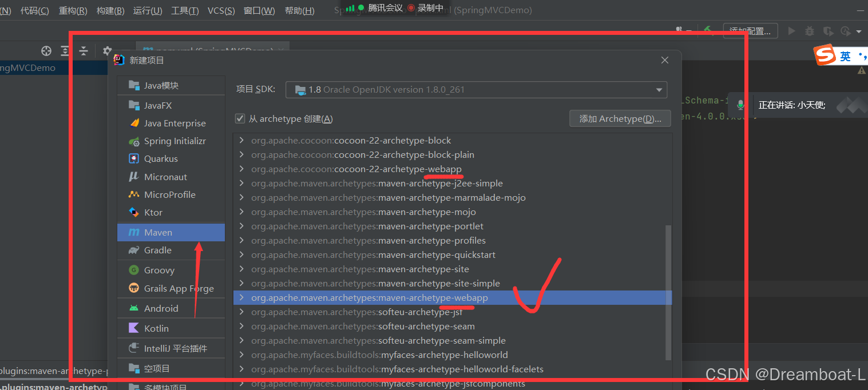868x390 pixels.
Task: Choose the Android robot icon
Action: [134, 308]
